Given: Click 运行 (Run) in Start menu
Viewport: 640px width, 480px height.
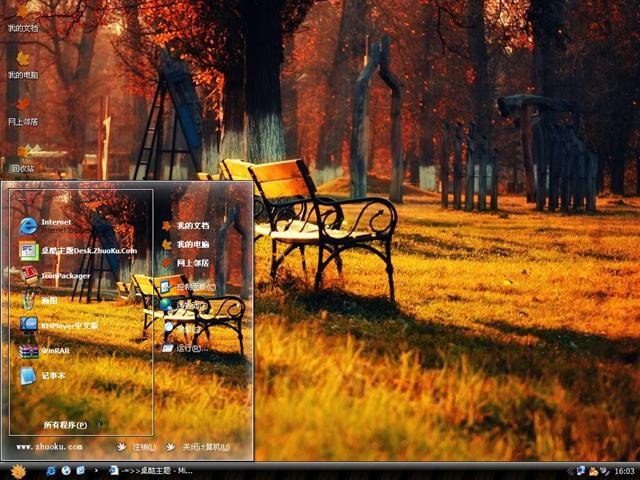Looking at the screenshot, I should tap(190, 348).
